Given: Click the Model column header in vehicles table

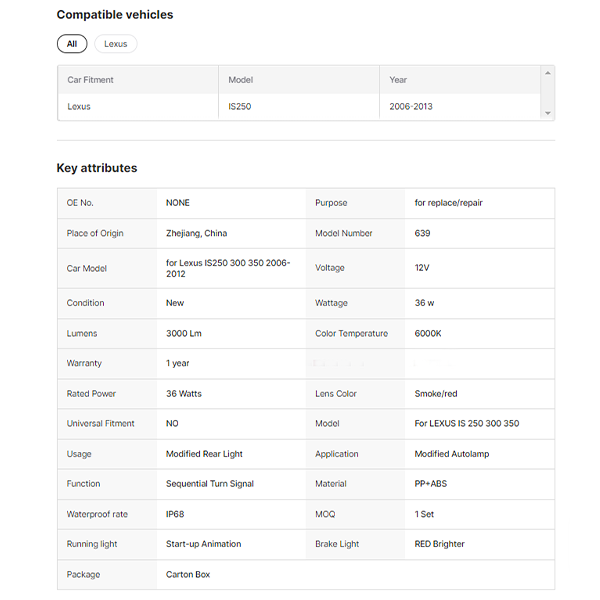Looking at the screenshot, I should (x=241, y=80).
